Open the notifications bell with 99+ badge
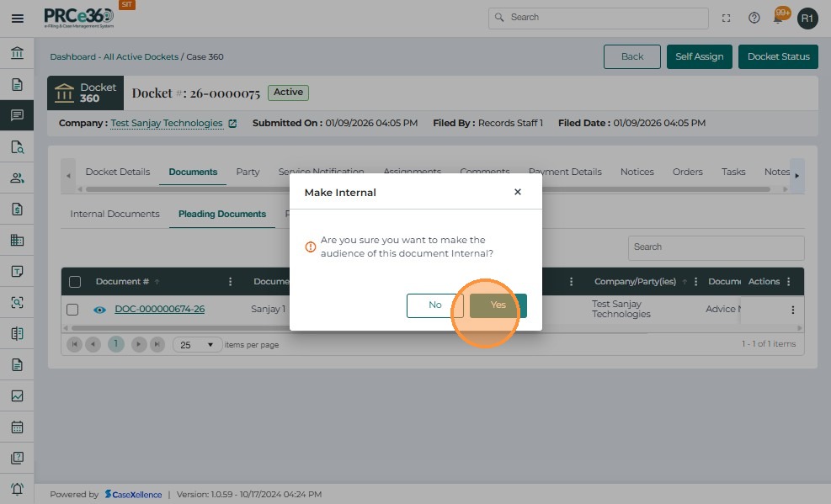 coord(780,17)
